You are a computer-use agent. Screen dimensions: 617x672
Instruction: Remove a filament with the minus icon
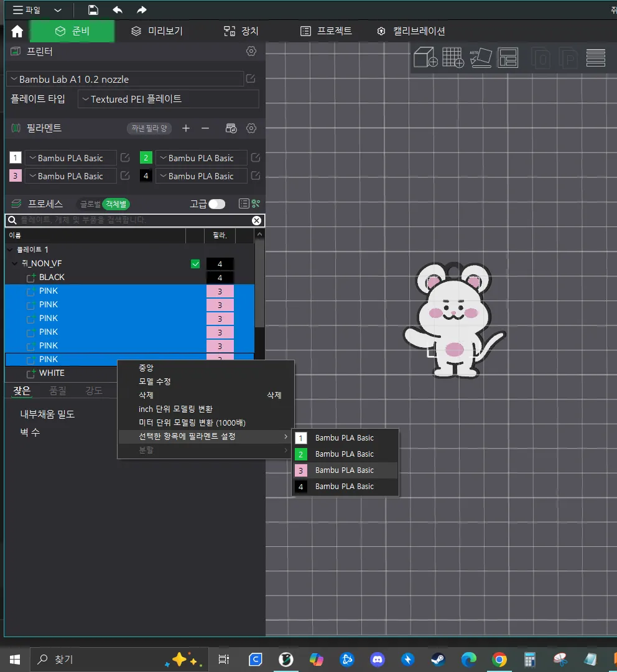(205, 128)
